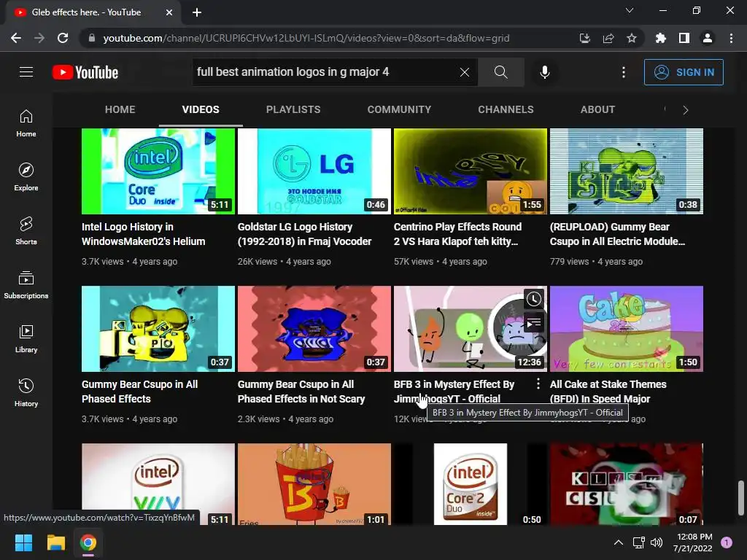Click the SIGN IN button
Screen dimensions: 747x560
(684, 72)
